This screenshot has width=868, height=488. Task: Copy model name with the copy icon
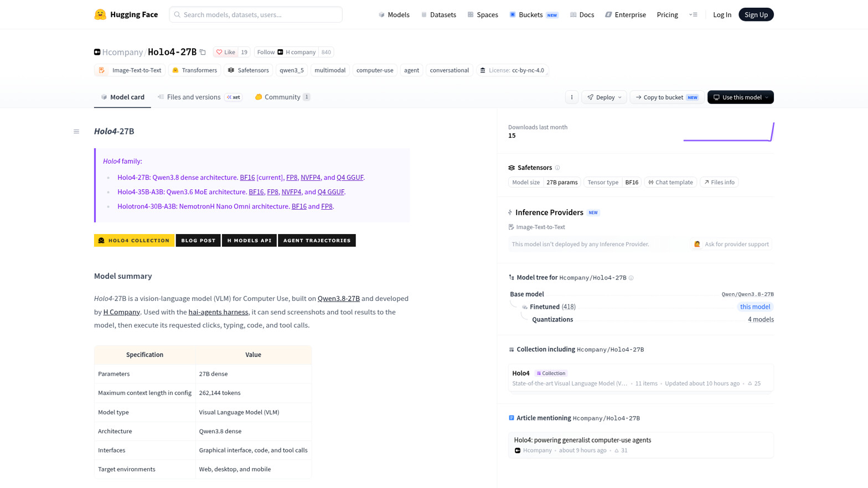[x=203, y=52]
